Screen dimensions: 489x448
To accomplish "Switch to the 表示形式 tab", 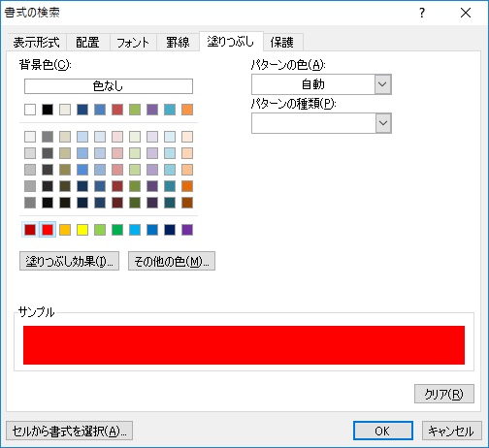I will [37, 43].
